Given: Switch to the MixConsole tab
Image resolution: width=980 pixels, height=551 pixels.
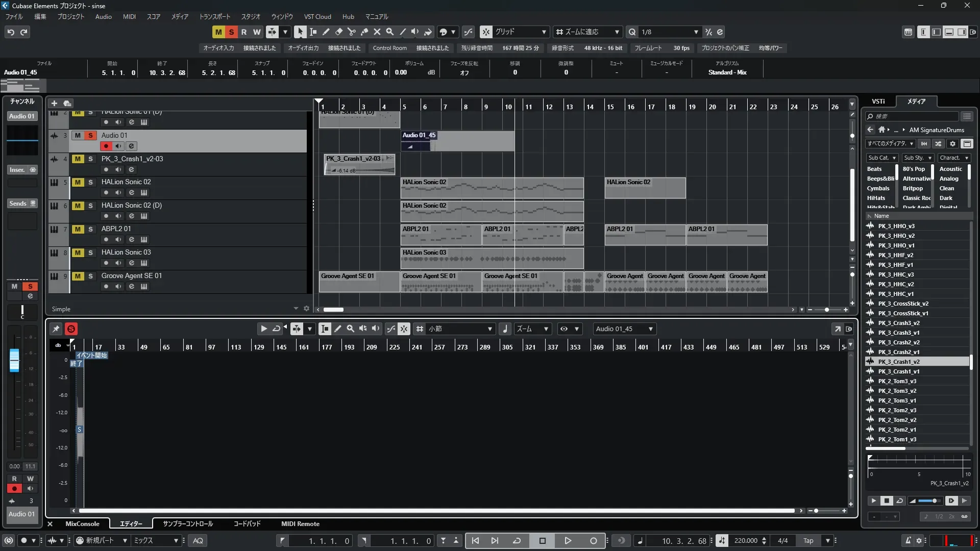Looking at the screenshot, I should (82, 524).
